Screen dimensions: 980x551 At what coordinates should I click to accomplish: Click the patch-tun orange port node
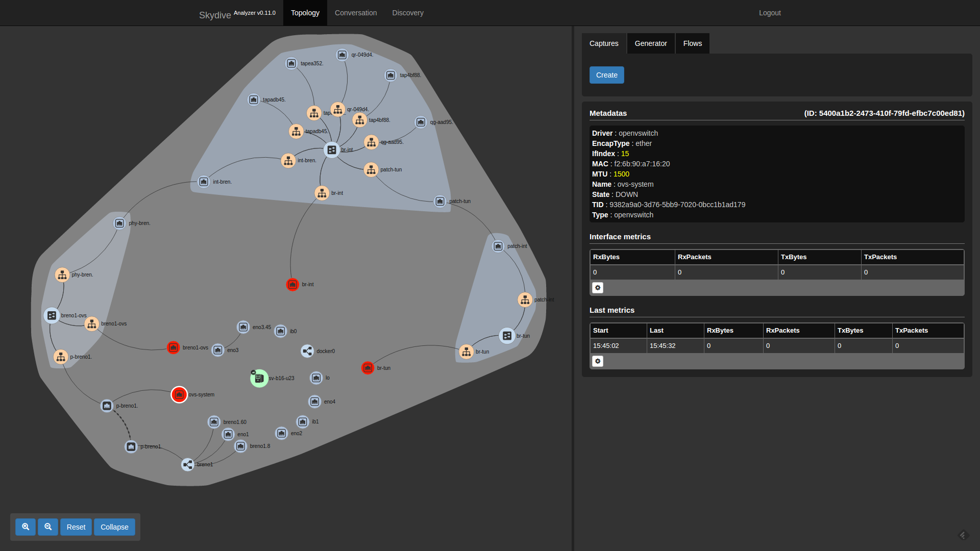pyautogui.click(x=371, y=169)
